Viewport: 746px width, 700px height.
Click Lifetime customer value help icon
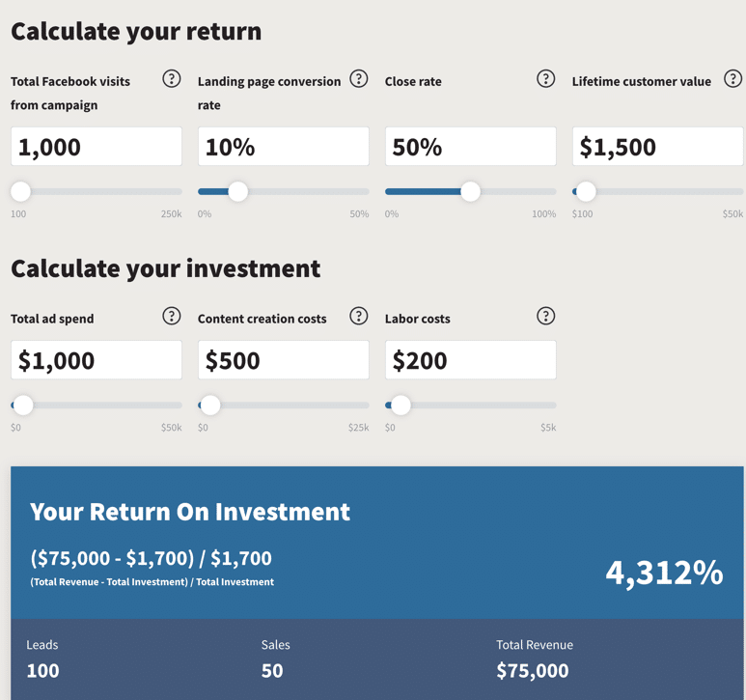click(732, 78)
